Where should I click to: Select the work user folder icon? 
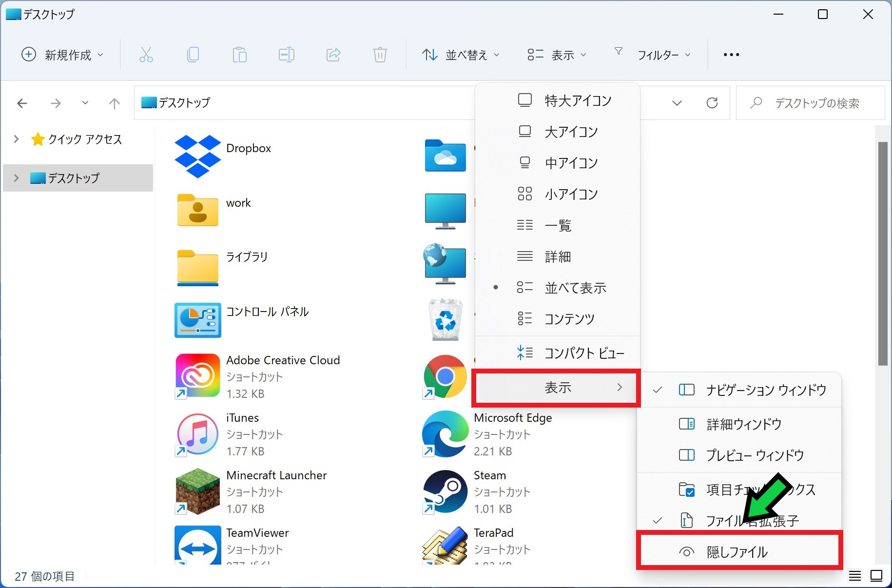[x=197, y=210]
